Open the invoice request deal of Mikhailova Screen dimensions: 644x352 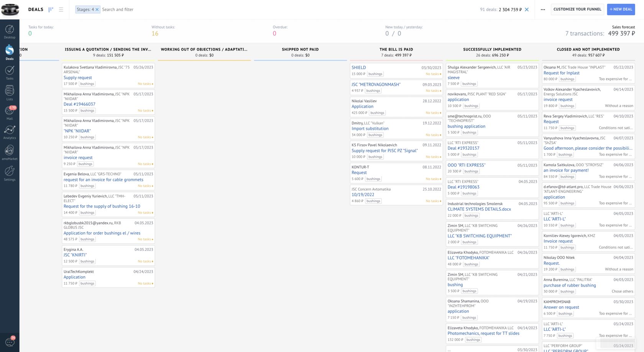pyautogui.click(x=78, y=157)
